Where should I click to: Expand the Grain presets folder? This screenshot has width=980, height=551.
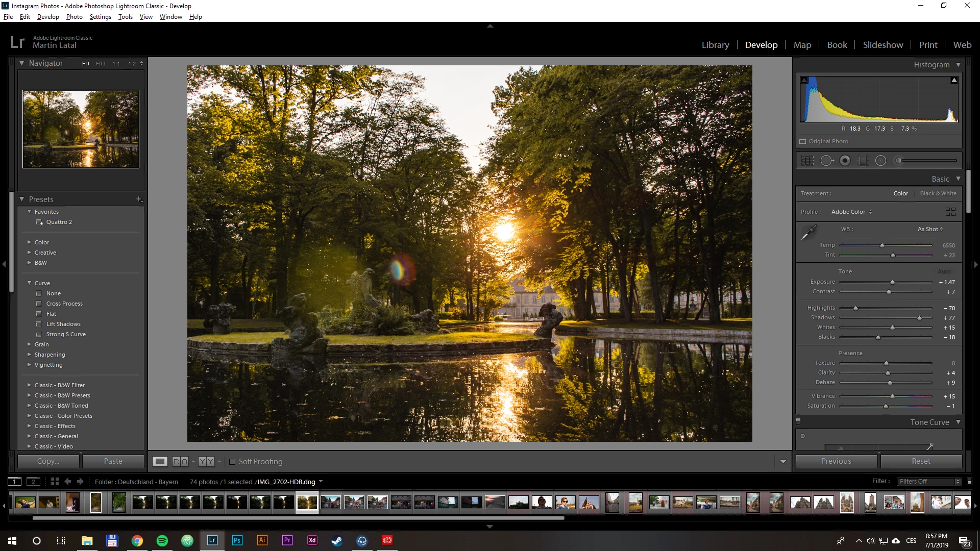coord(30,344)
